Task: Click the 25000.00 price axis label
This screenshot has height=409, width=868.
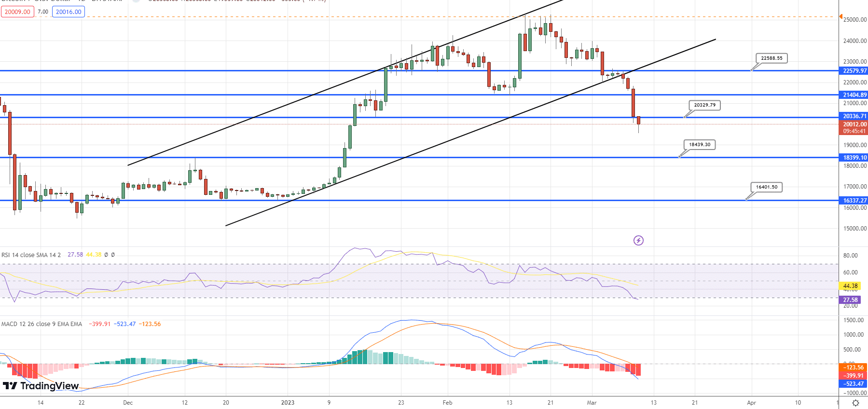Action: pyautogui.click(x=854, y=20)
